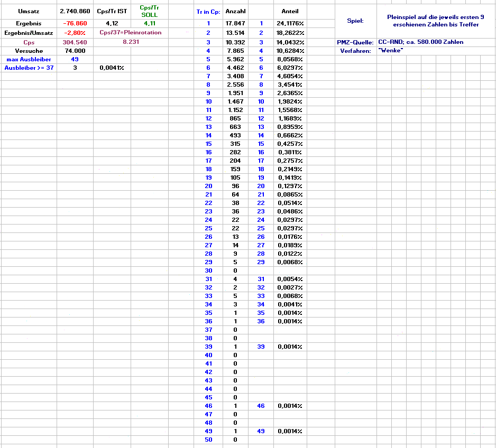Select the Anzahl value 2.556
This screenshot has height=448, width=496.
(x=235, y=85)
